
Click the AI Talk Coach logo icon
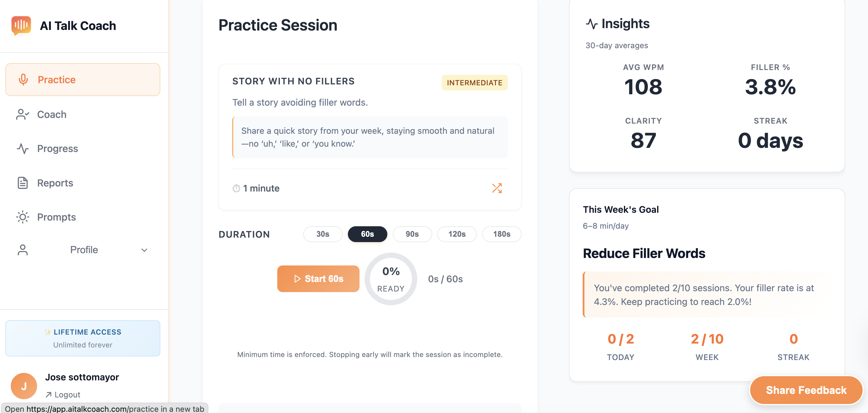[x=21, y=25]
